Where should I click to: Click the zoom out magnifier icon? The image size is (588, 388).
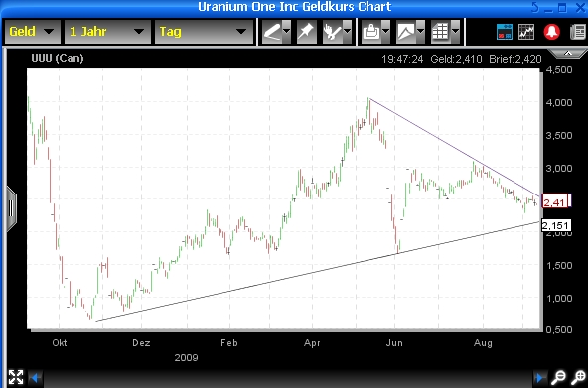559,377
